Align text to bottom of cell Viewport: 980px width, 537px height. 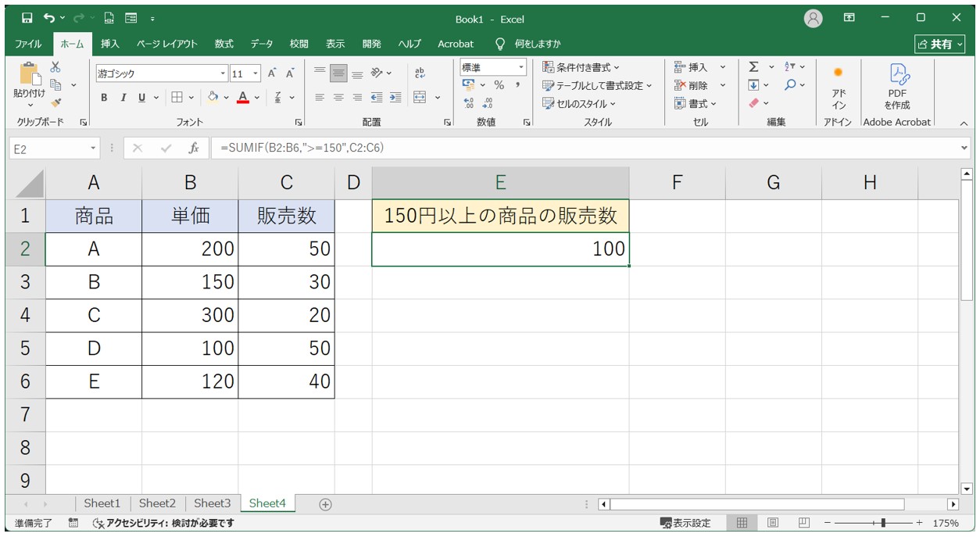[x=357, y=73]
